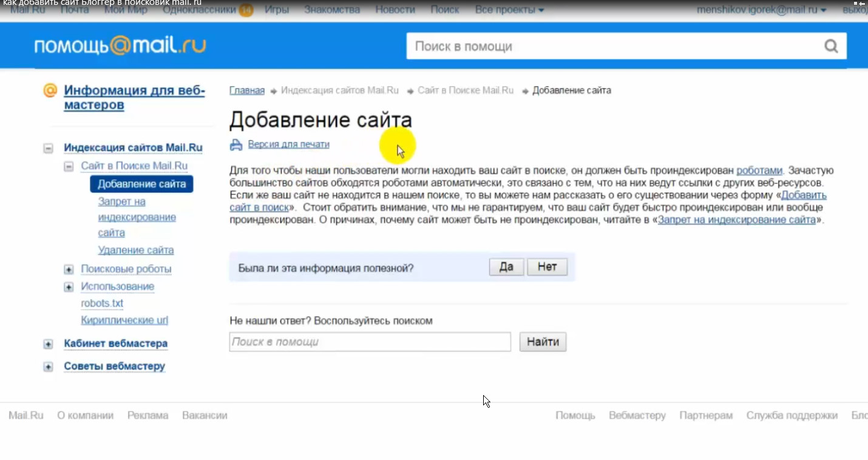Open the помощь@mail.ru logo
The height and width of the screenshot is (460, 868).
click(x=120, y=46)
